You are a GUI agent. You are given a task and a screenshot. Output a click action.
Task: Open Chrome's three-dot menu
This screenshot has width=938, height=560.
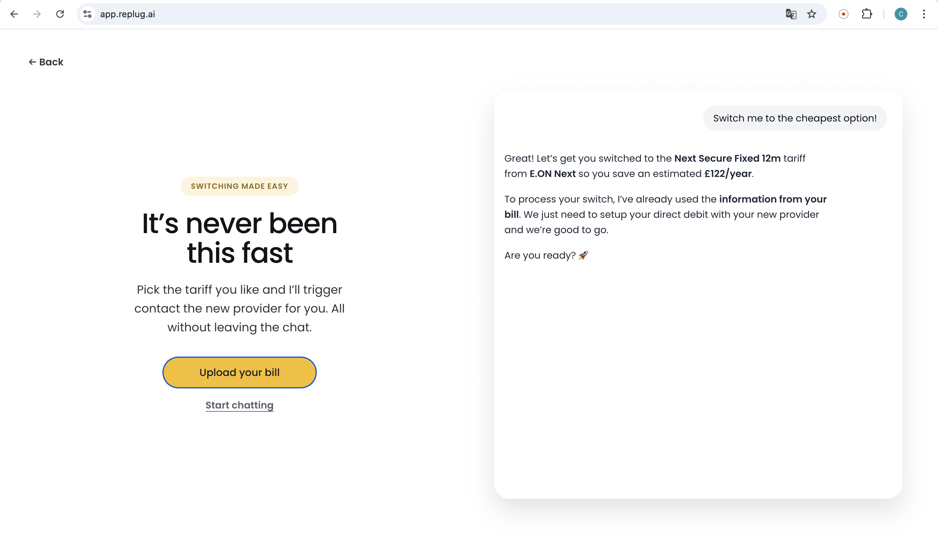[924, 14]
